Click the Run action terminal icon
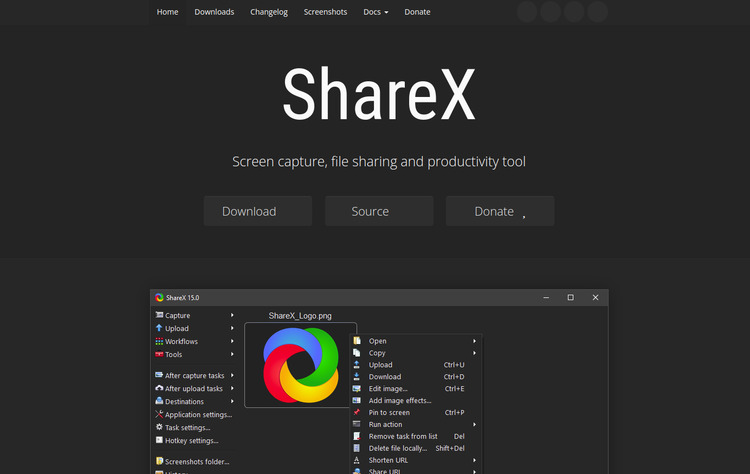The image size is (750, 474). point(357,424)
